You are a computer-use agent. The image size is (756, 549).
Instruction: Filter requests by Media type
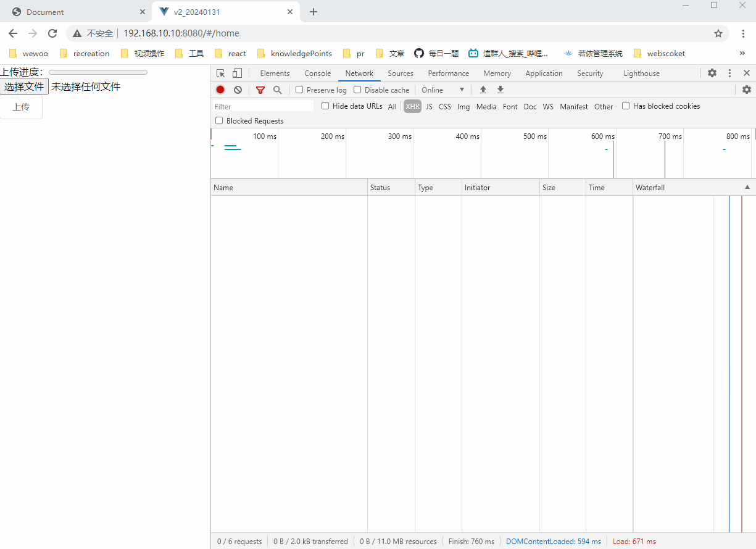pyautogui.click(x=486, y=106)
